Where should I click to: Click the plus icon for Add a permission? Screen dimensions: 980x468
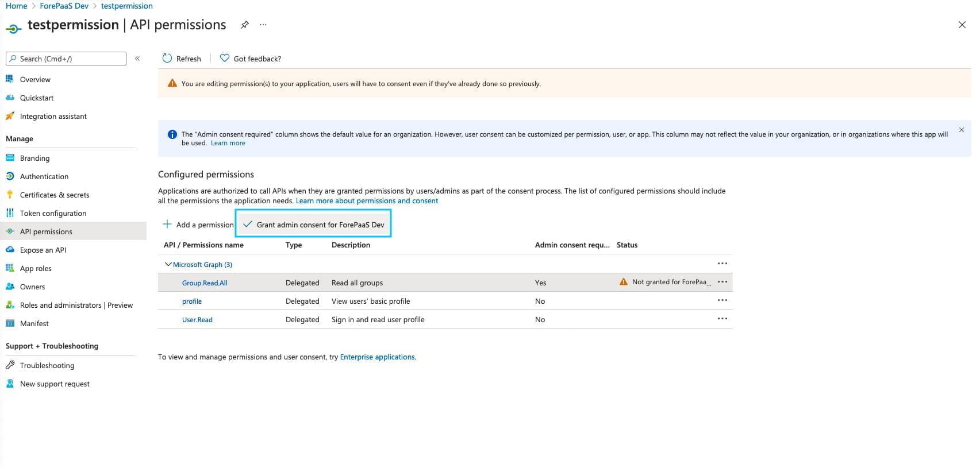pyautogui.click(x=167, y=224)
